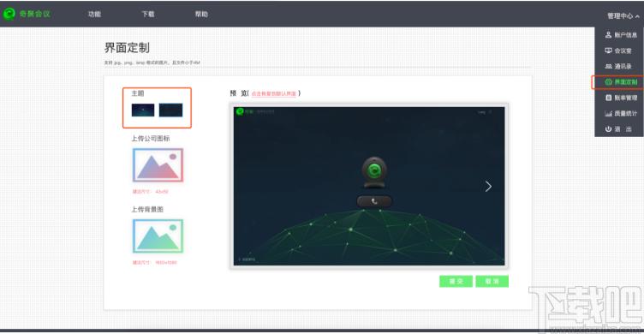
Task: Click the red restore default interface link
Action: click(273, 93)
